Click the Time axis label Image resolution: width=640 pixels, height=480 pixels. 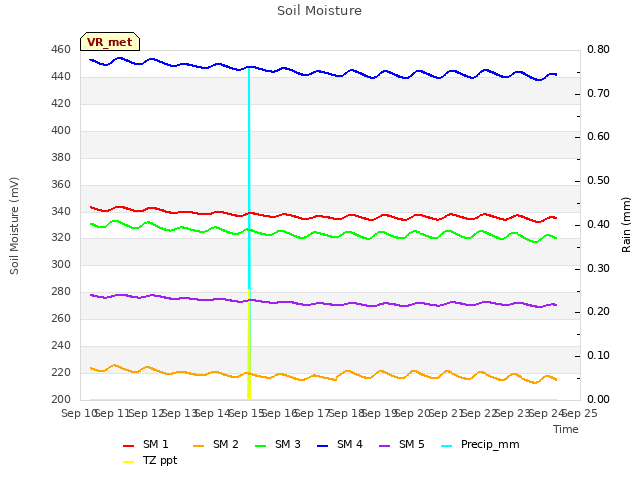point(566,429)
